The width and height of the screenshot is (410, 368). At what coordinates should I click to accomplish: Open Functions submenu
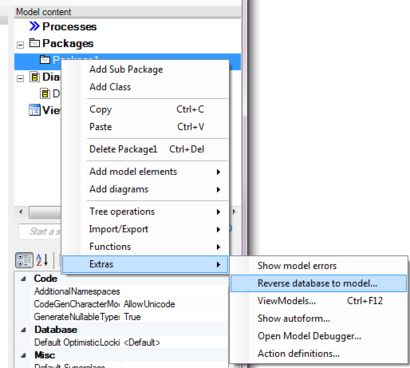point(145,247)
